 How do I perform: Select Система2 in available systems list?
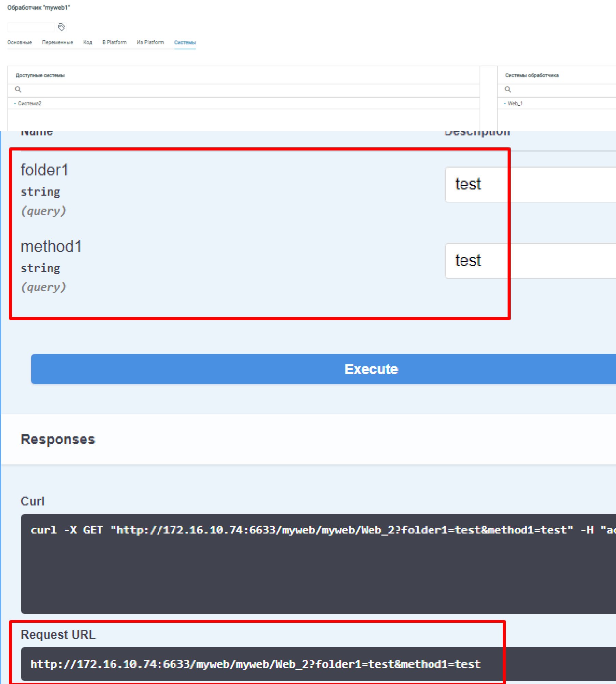coord(29,104)
